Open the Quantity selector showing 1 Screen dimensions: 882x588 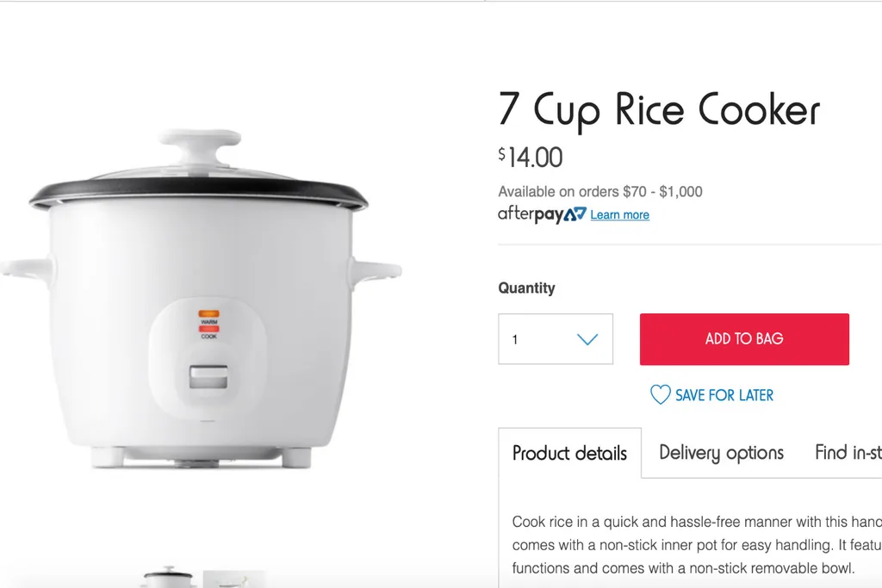556,339
